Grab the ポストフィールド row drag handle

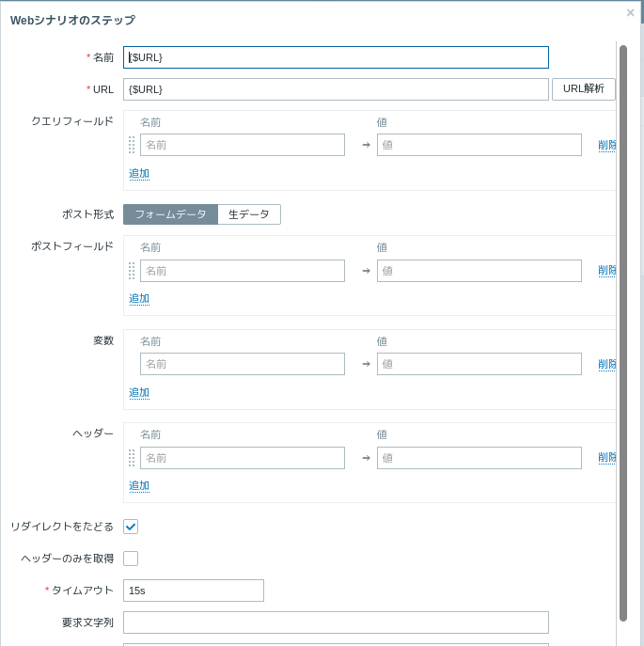point(132,271)
